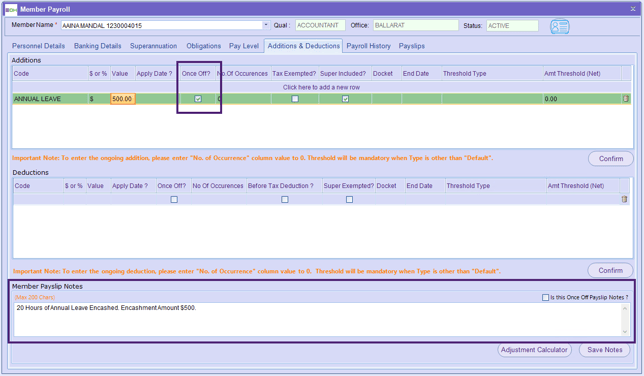The width and height of the screenshot is (644, 376).
Task: Open the Personnel Details tab
Action: point(38,46)
